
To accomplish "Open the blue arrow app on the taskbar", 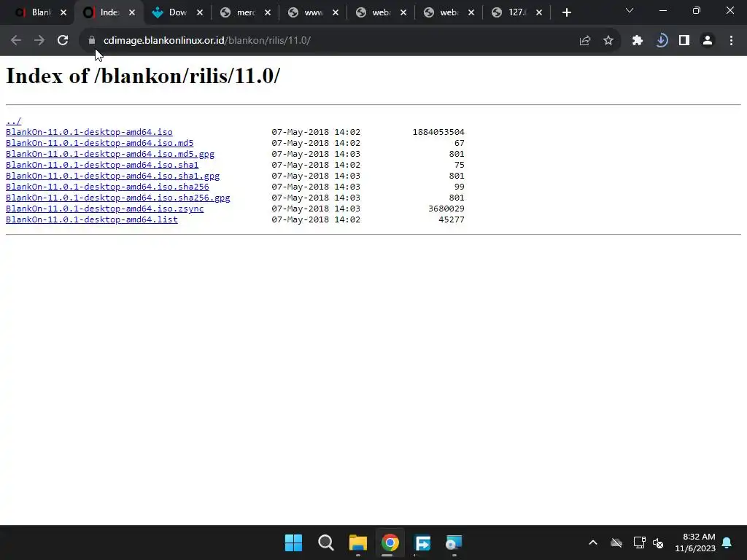I will (422, 542).
